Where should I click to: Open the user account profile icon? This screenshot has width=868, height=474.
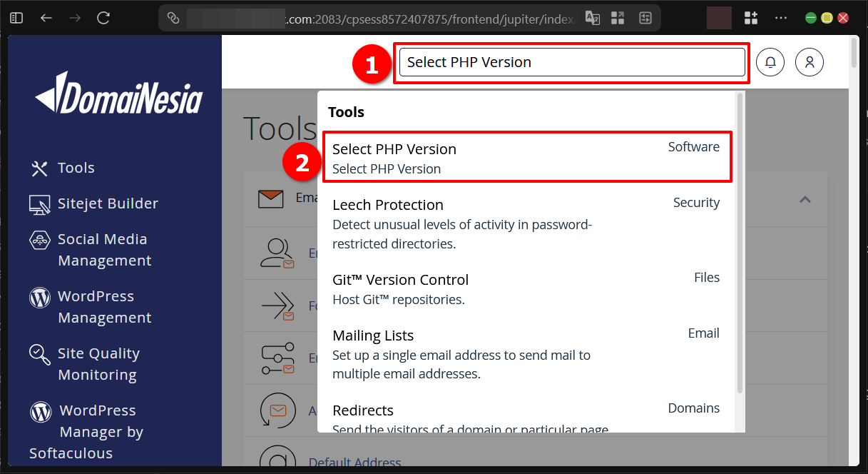click(x=809, y=62)
